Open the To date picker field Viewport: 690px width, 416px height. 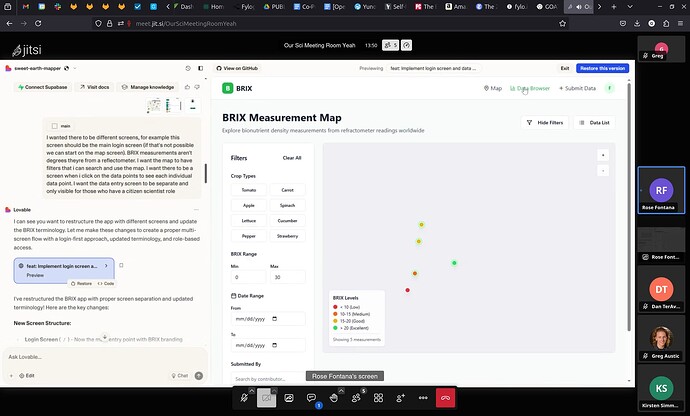[x=268, y=345]
